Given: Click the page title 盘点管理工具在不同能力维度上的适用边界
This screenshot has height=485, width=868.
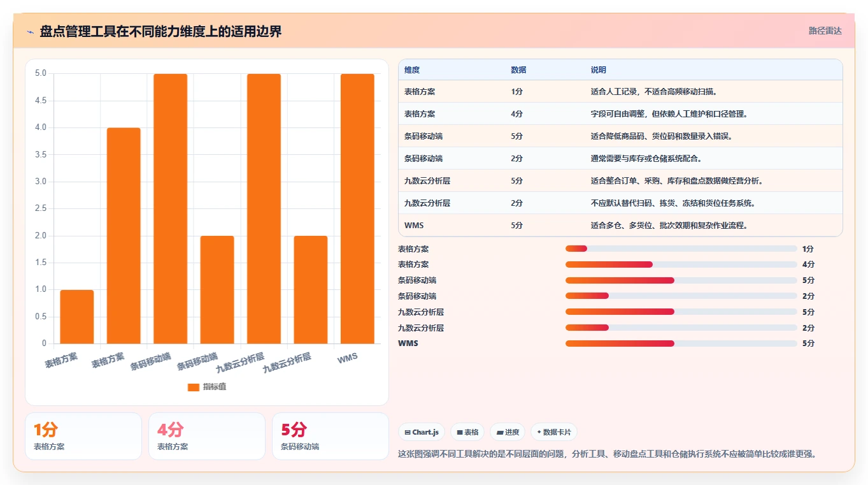Looking at the screenshot, I should click(x=160, y=31).
